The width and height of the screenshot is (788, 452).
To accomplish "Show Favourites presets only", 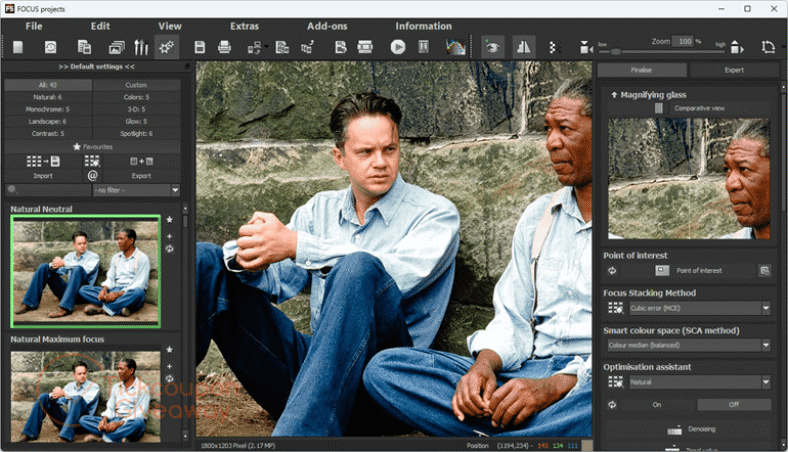I will [x=92, y=147].
